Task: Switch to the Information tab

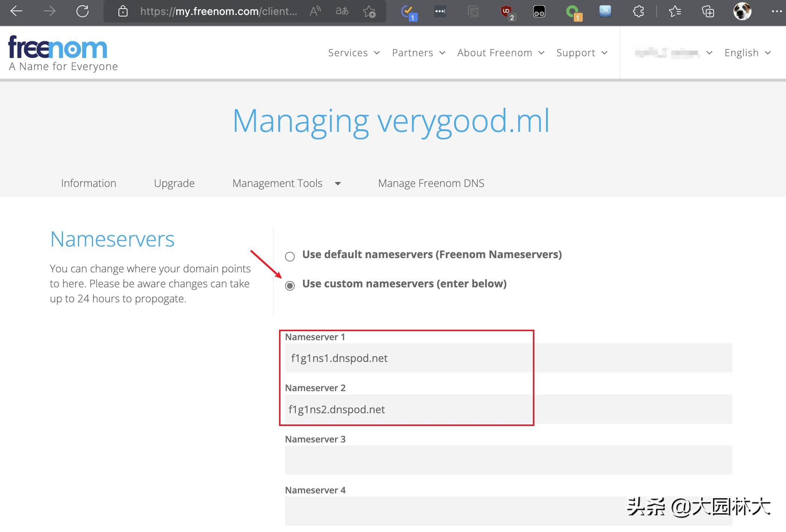Action: tap(88, 183)
